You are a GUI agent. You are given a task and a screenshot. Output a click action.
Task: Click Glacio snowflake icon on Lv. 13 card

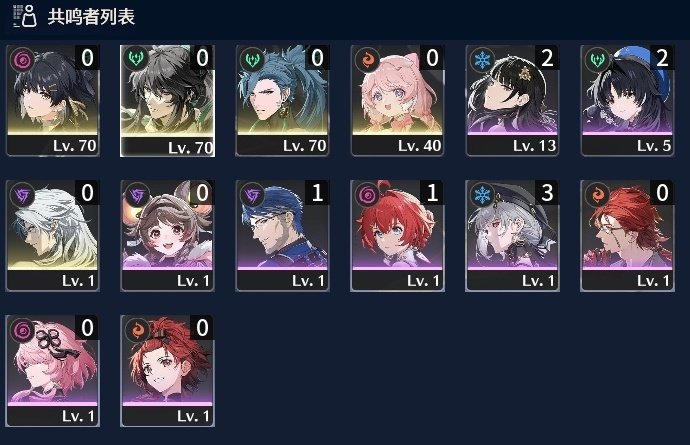click(x=482, y=59)
